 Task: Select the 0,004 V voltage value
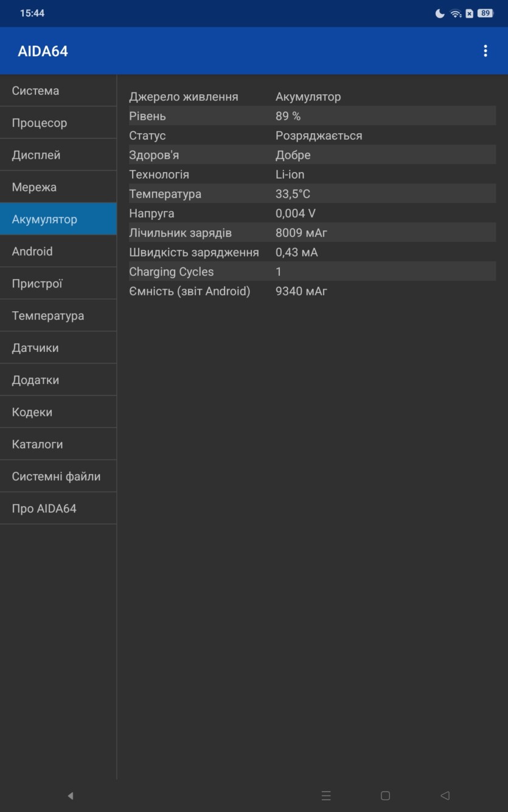(x=296, y=213)
